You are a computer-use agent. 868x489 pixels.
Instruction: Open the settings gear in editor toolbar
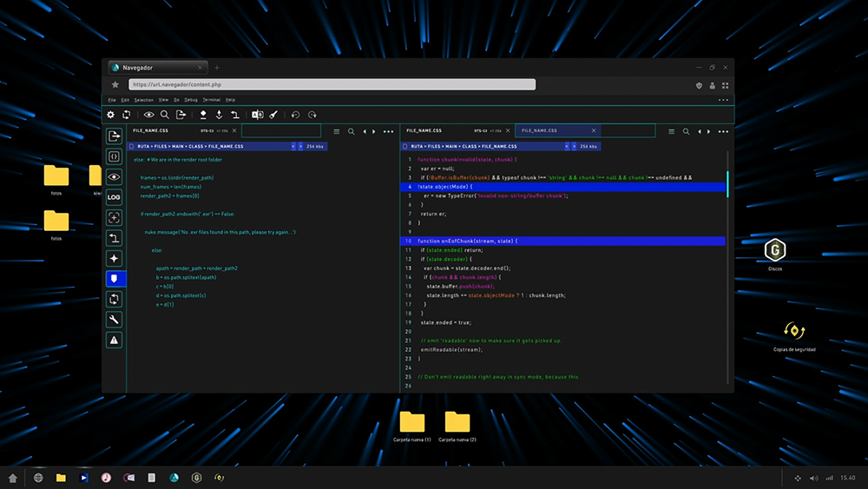point(111,115)
